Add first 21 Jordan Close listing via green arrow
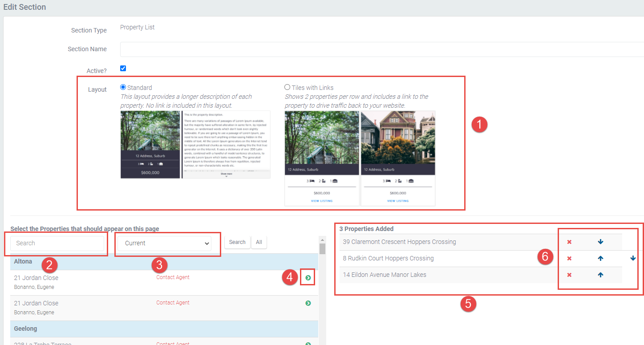Viewport: 644px width, 345px height. tap(308, 278)
